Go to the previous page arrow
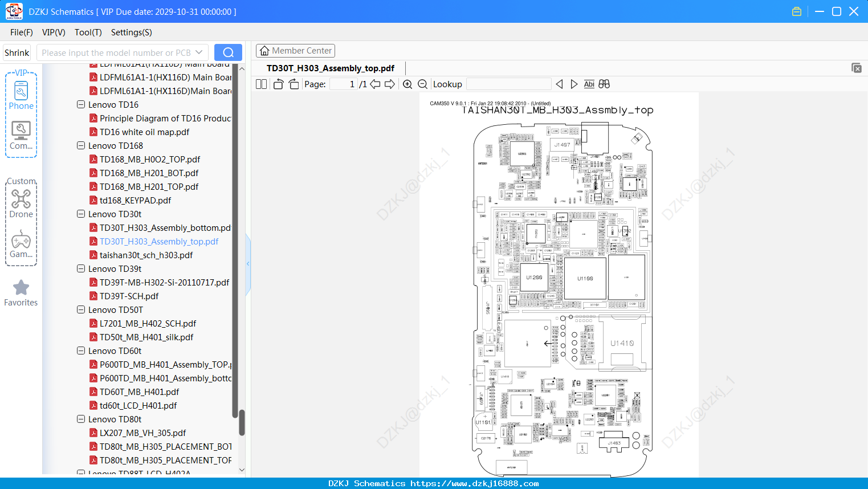The image size is (868, 489). coord(375,84)
